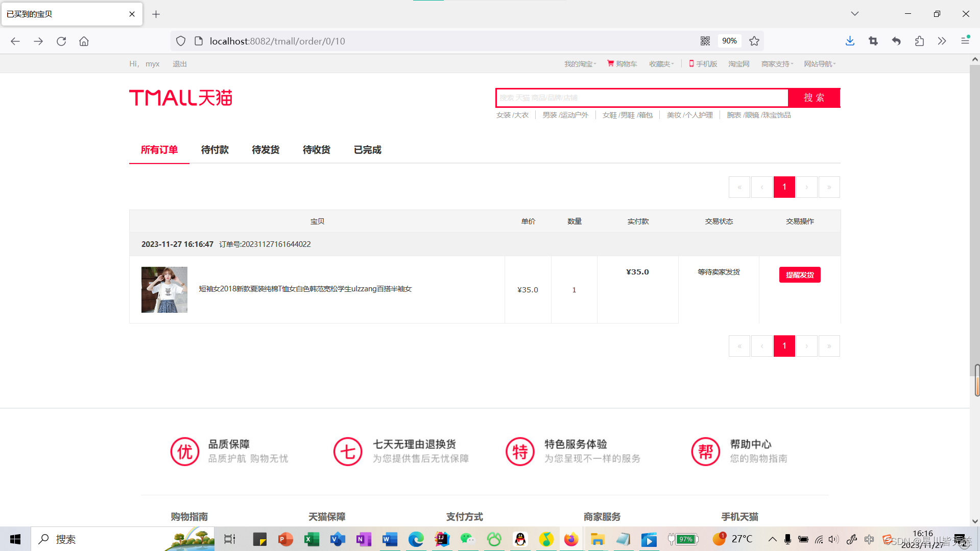Click 提醒发货 remind shipment button
This screenshot has height=551, width=980.
click(x=800, y=275)
